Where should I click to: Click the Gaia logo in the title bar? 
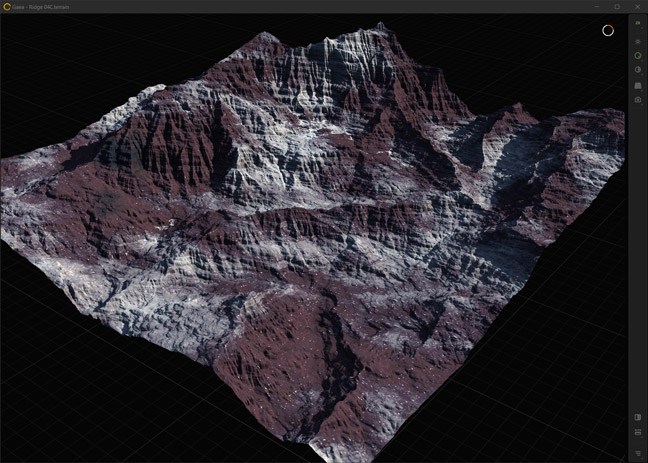tap(7, 6)
